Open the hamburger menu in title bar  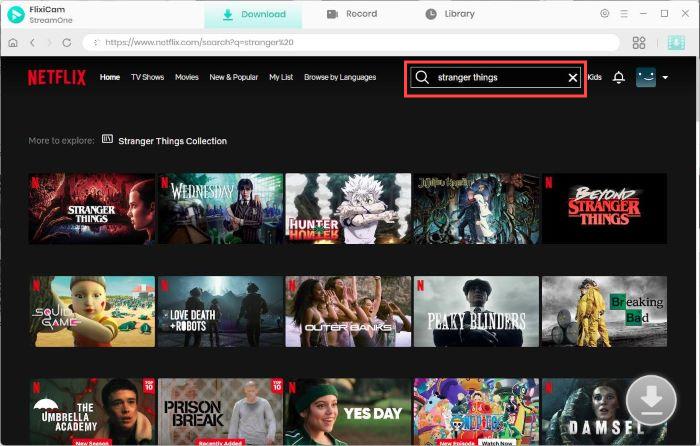click(624, 14)
